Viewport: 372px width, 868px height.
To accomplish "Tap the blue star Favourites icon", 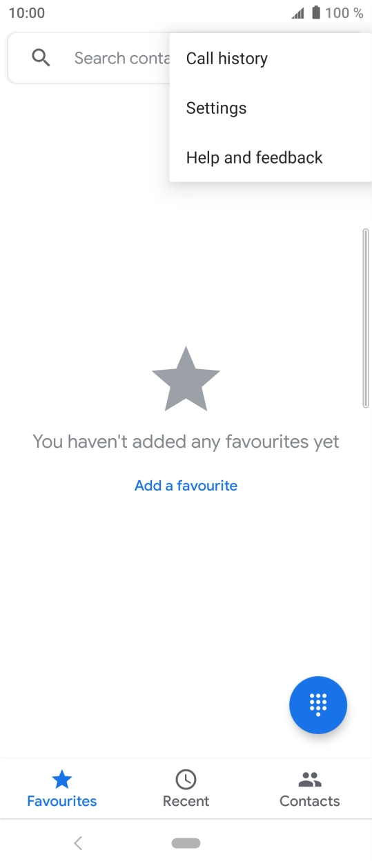I will (62, 780).
